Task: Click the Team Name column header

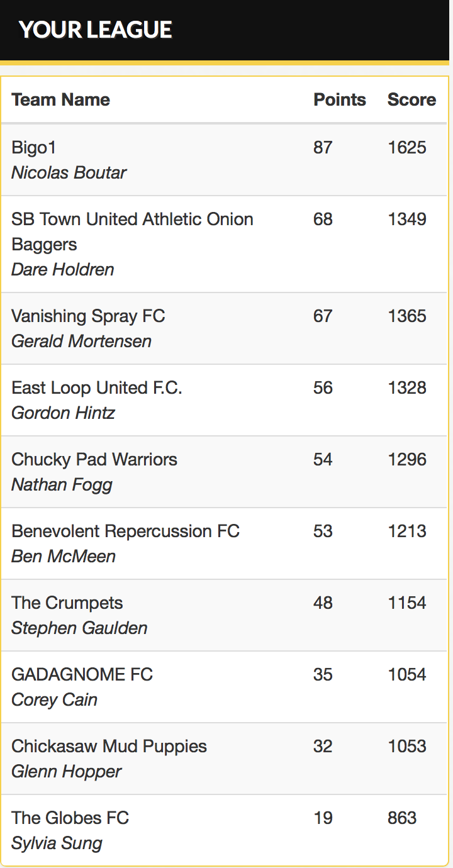Action: pos(60,99)
